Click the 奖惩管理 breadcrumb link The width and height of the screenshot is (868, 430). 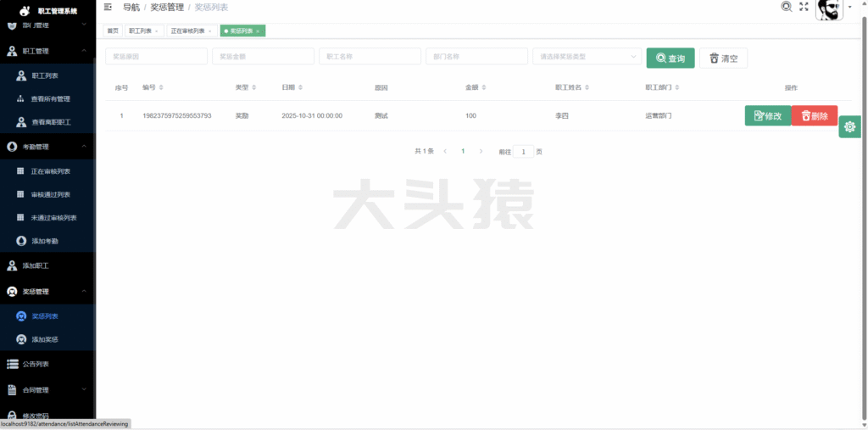pyautogui.click(x=167, y=7)
